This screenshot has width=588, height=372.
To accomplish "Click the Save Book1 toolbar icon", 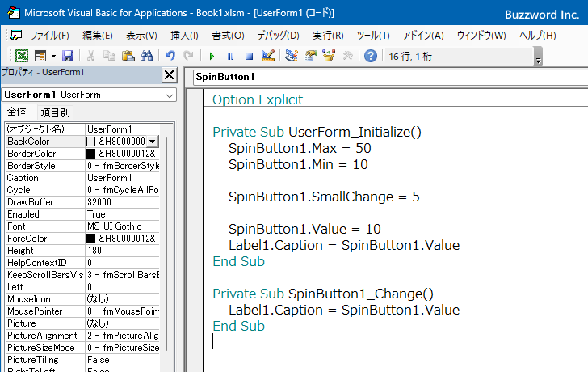I will tap(68, 56).
